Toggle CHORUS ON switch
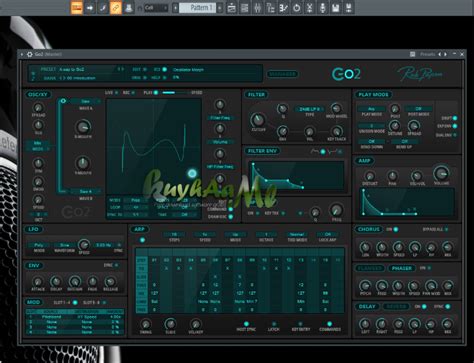Screen dimensions: 474x363 [396, 229]
